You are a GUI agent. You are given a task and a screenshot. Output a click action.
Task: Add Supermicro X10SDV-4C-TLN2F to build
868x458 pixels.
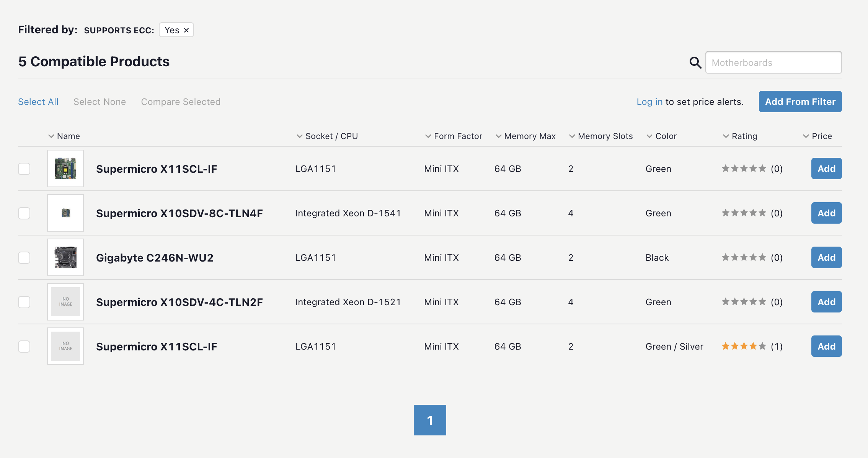827,302
